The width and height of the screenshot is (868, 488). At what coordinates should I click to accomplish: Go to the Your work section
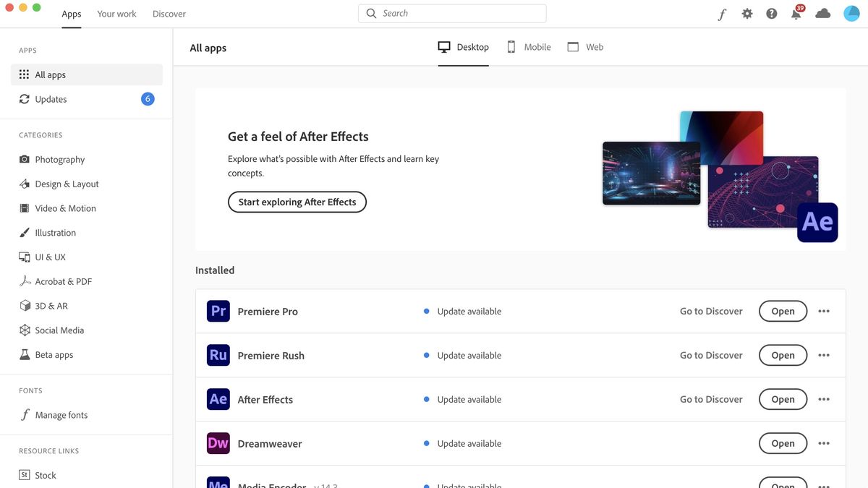pyautogui.click(x=116, y=13)
